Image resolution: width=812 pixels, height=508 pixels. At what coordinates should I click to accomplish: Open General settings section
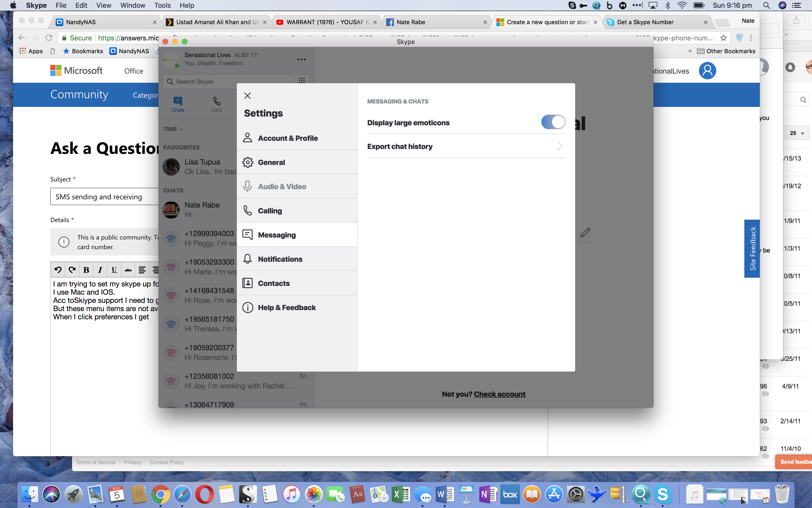(297, 162)
